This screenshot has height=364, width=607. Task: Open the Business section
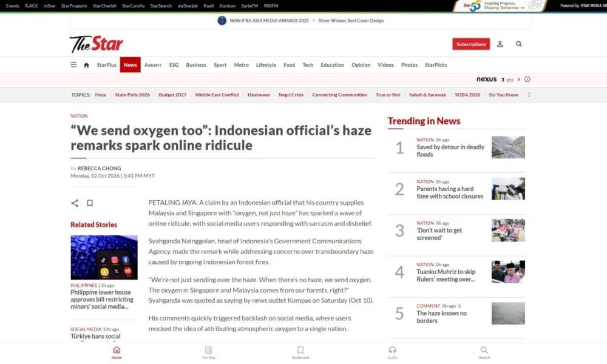pos(196,65)
